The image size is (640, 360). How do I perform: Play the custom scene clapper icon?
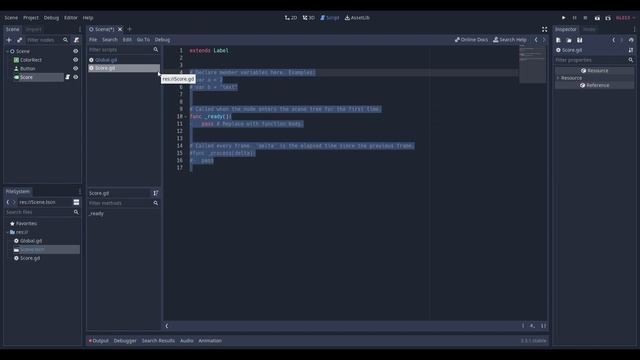click(608, 18)
